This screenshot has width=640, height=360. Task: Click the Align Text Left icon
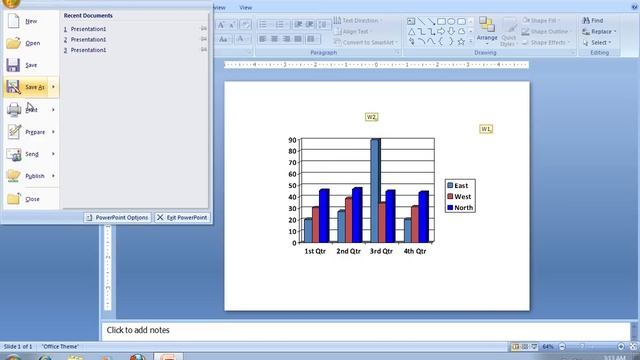tap(263, 39)
